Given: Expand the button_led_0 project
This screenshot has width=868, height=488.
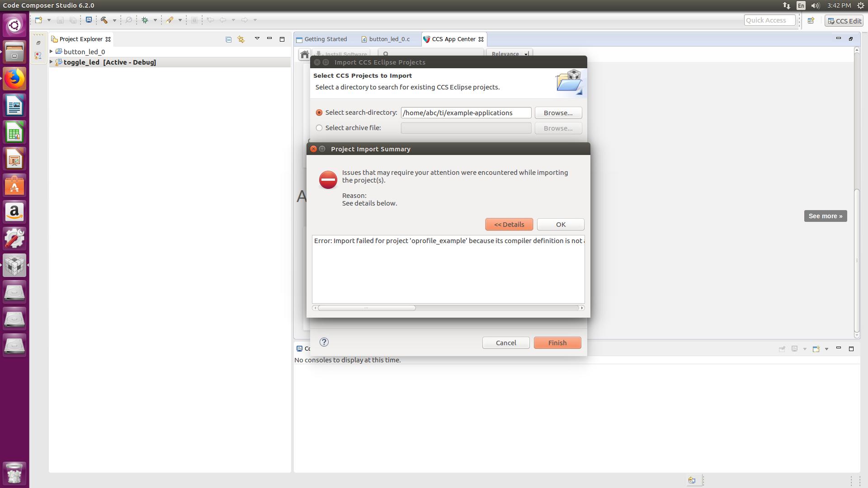Looking at the screenshot, I should [52, 52].
